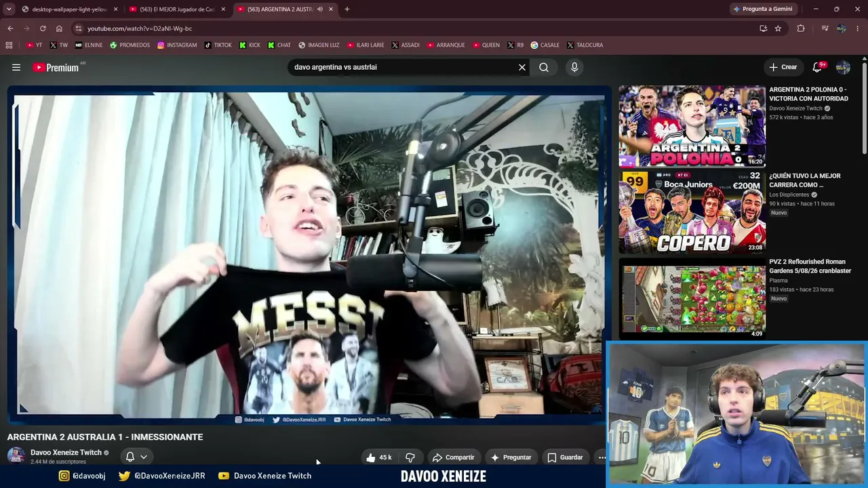868x488 pixels.
Task: Open the TW bookmark
Action: click(59, 45)
